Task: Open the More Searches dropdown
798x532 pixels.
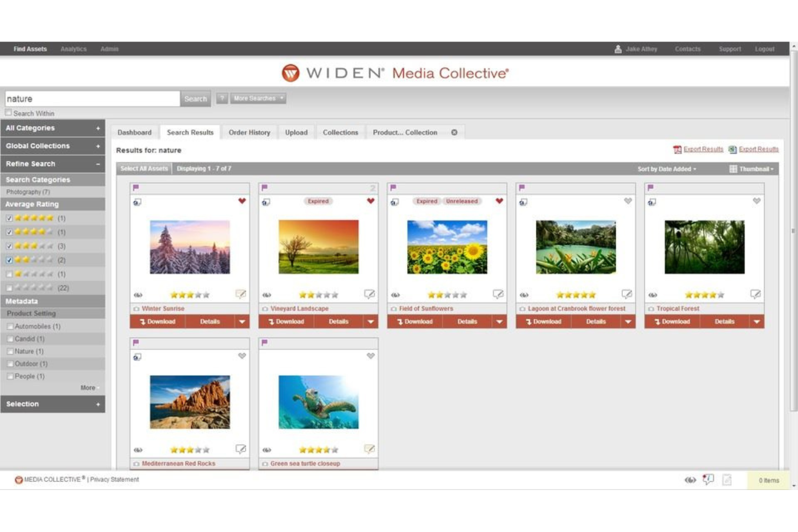Action: (258, 99)
